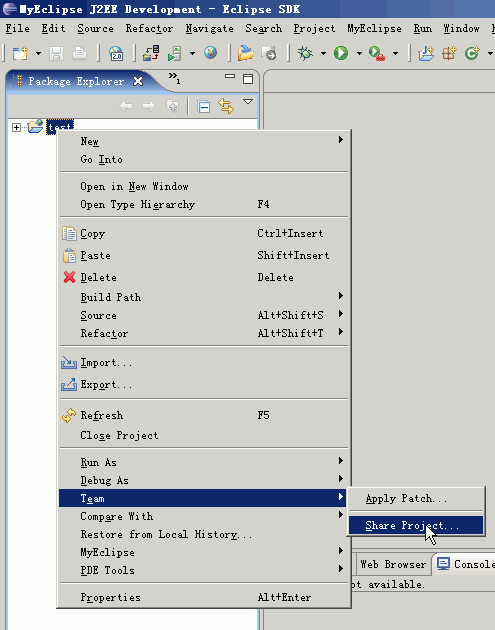Click the test project folder icon
This screenshot has width=495, height=630.
click(35, 126)
